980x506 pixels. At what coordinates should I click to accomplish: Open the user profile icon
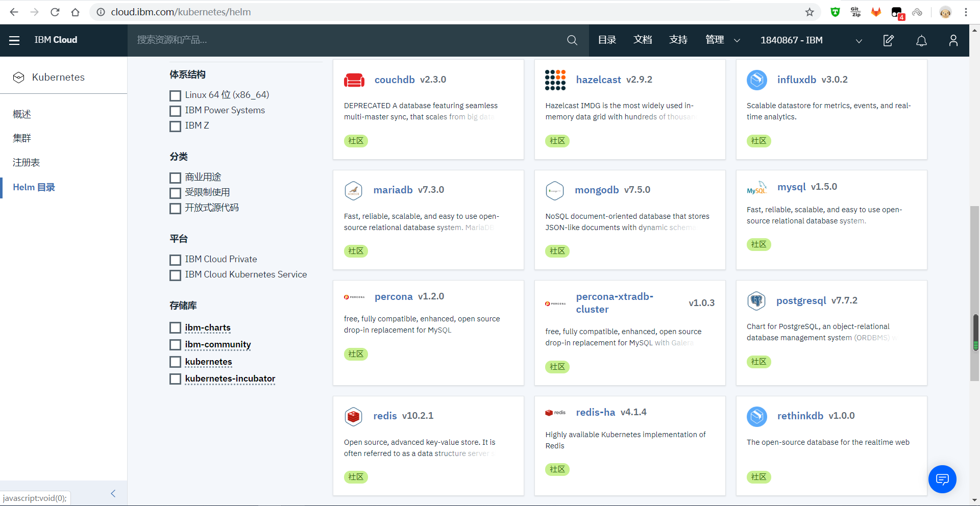(x=953, y=40)
